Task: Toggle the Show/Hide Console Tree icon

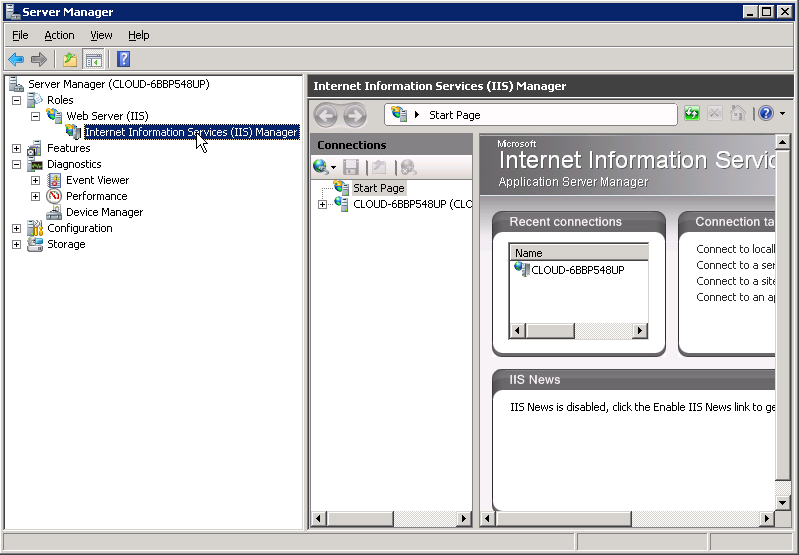Action: [x=93, y=60]
